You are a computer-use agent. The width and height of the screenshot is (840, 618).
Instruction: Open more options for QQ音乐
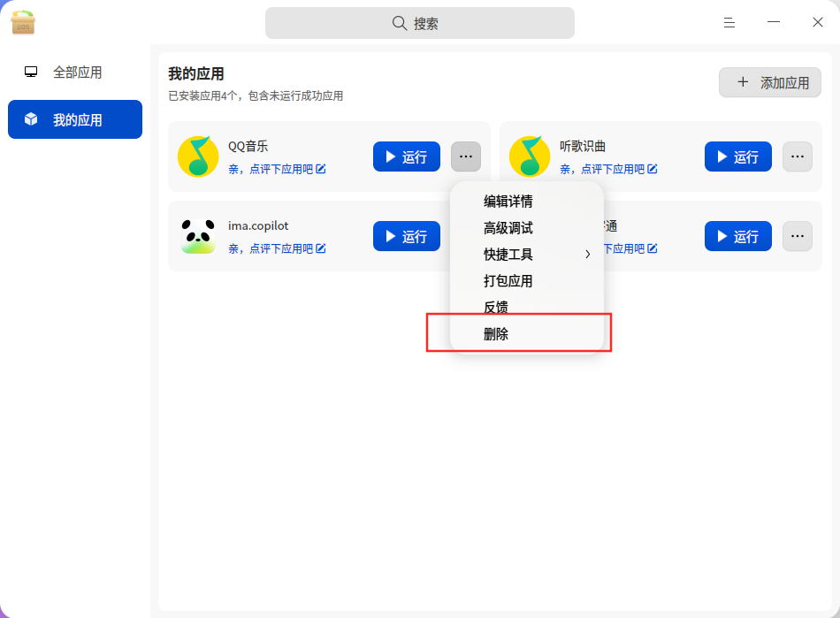point(466,156)
